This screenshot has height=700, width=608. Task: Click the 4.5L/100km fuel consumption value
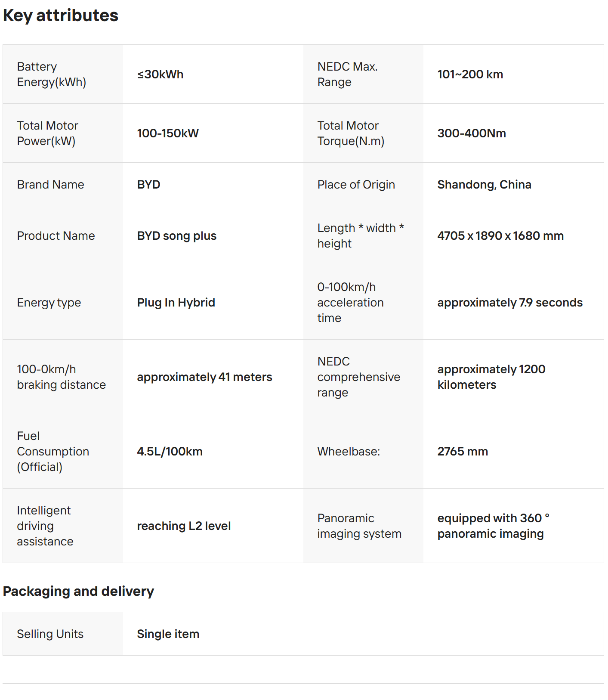[x=170, y=452]
